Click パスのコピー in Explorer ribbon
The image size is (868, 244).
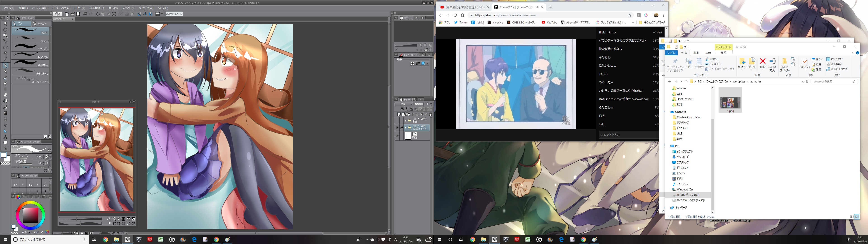(713, 64)
